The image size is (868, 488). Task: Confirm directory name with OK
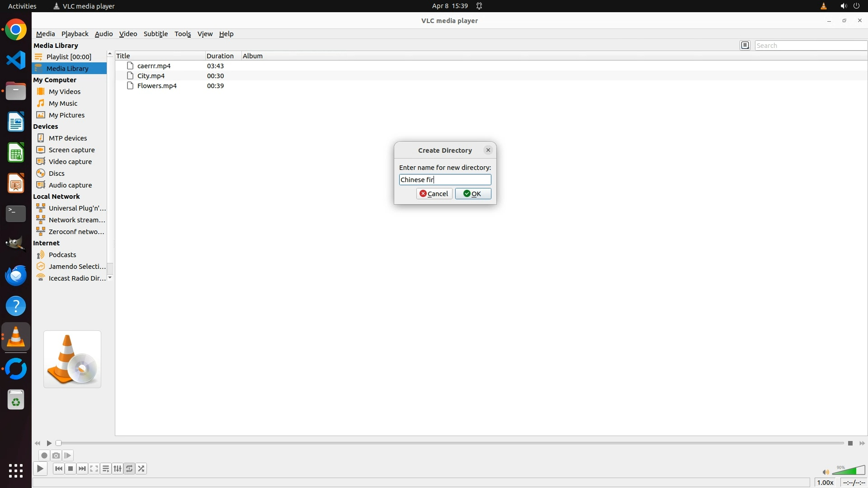coord(473,194)
